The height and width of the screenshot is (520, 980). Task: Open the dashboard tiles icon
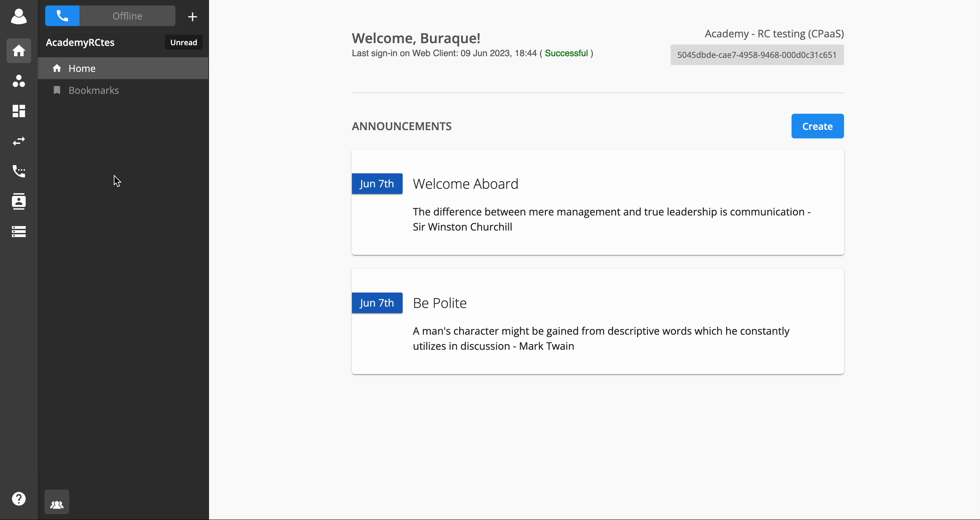pos(19,111)
